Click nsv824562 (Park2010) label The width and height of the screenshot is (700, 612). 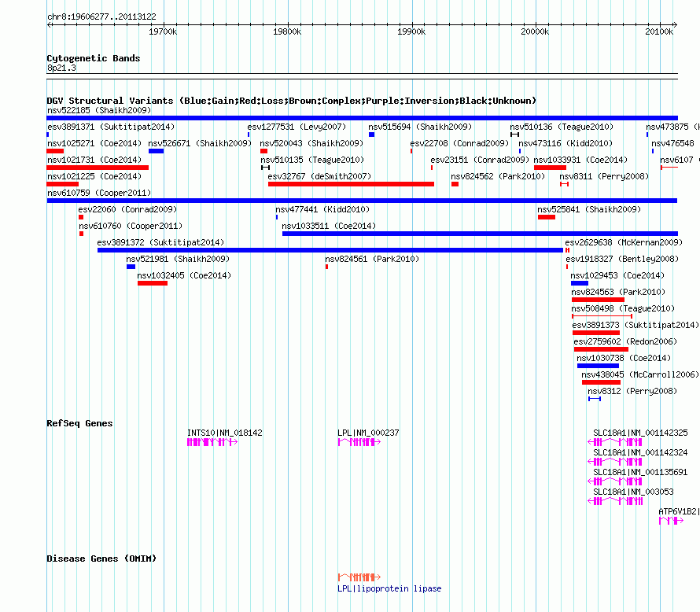(498, 176)
